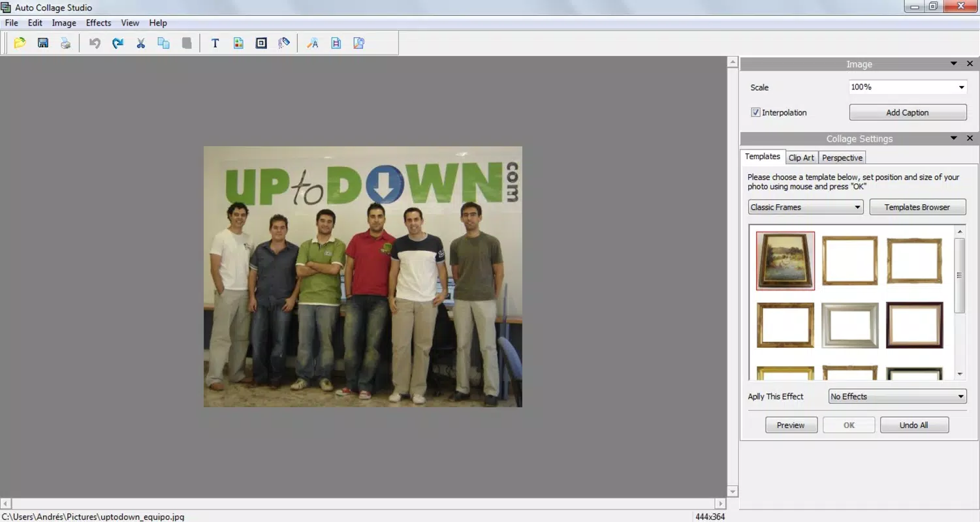Open the Effects menu
980x522 pixels.
99,23
